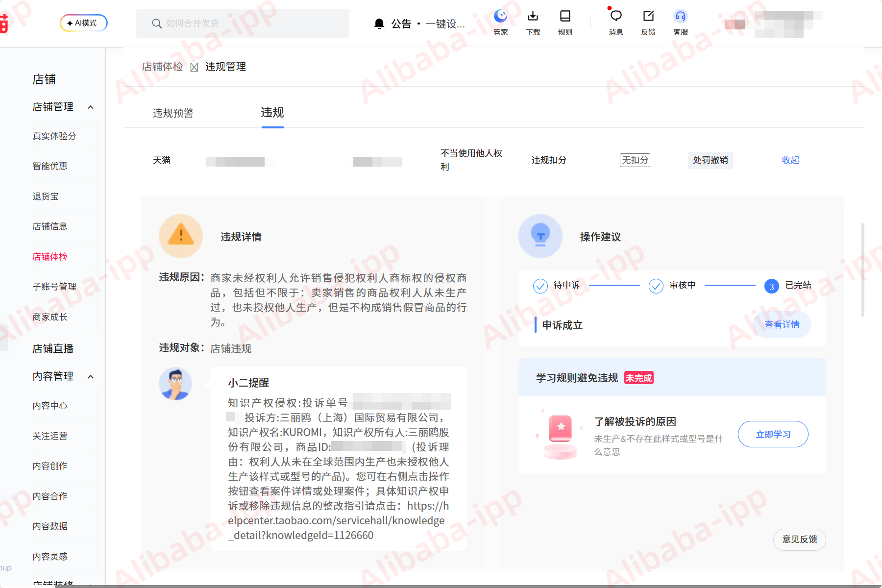Click the 申诉成立 result text
Viewport: 882px width, 588px height.
point(563,325)
